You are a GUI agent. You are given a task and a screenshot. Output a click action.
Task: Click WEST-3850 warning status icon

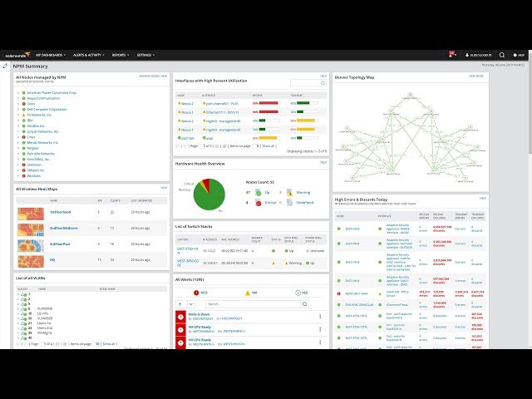point(273,264)
